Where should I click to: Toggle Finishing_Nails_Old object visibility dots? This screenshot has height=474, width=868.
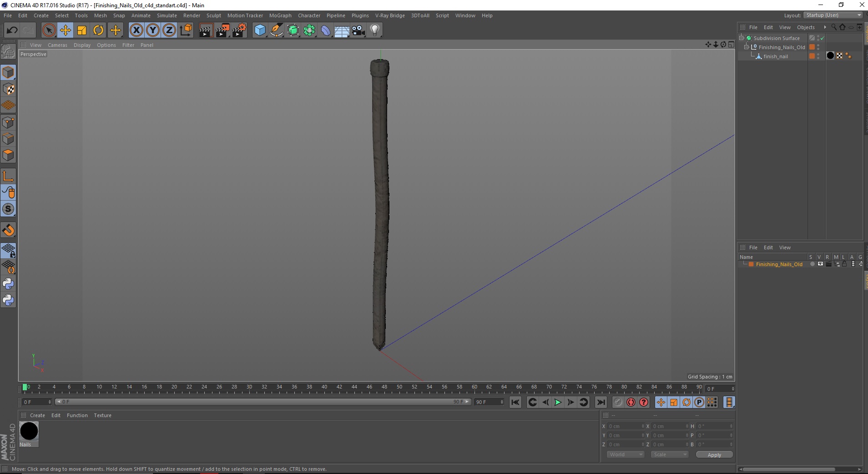(818, 47)
